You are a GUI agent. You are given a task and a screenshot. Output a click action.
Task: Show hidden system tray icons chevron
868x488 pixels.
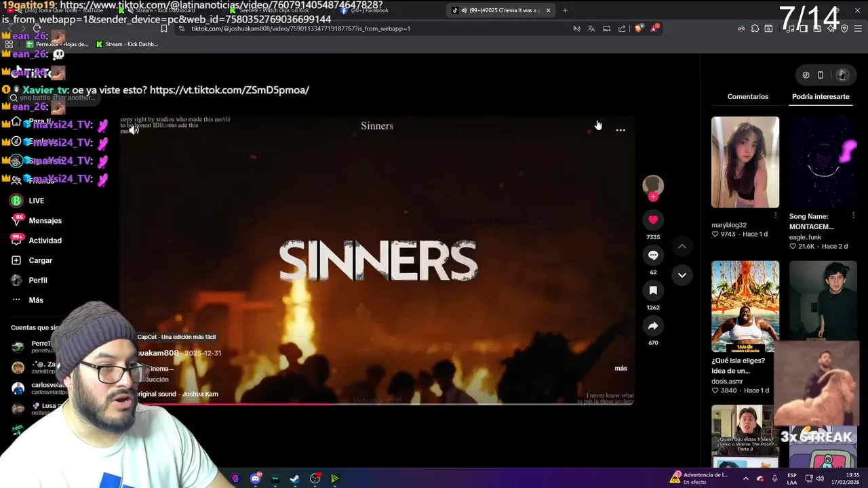click(745, 479)
